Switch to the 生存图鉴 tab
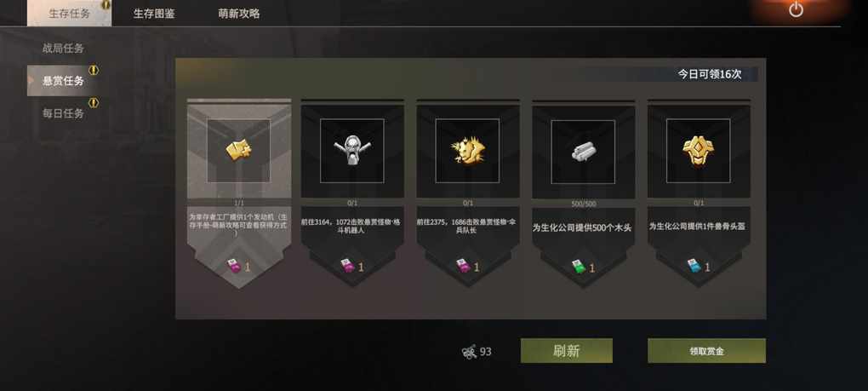Viewport: 868px width, 391px height. (154, 14)
